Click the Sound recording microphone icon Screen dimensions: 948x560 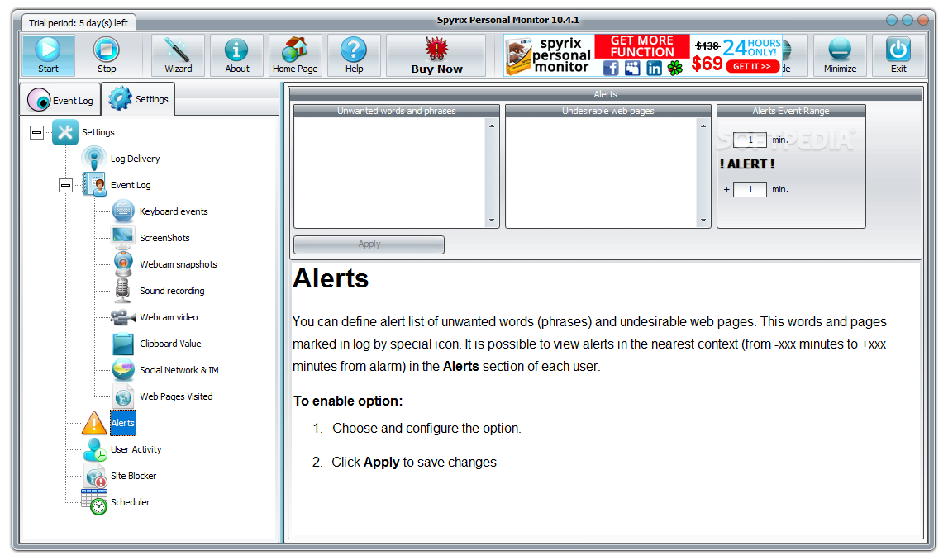(122, 291)
